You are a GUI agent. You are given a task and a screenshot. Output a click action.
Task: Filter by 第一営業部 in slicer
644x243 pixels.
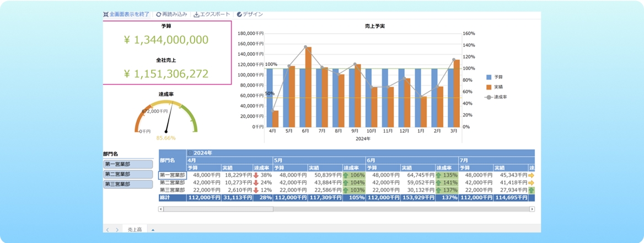click(x=128, y=163)
